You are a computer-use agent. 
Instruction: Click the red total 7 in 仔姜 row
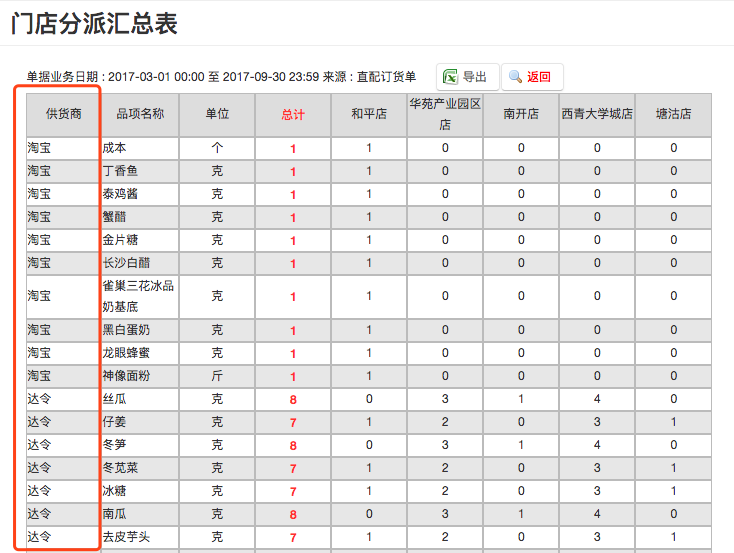[x=293, y=422]
